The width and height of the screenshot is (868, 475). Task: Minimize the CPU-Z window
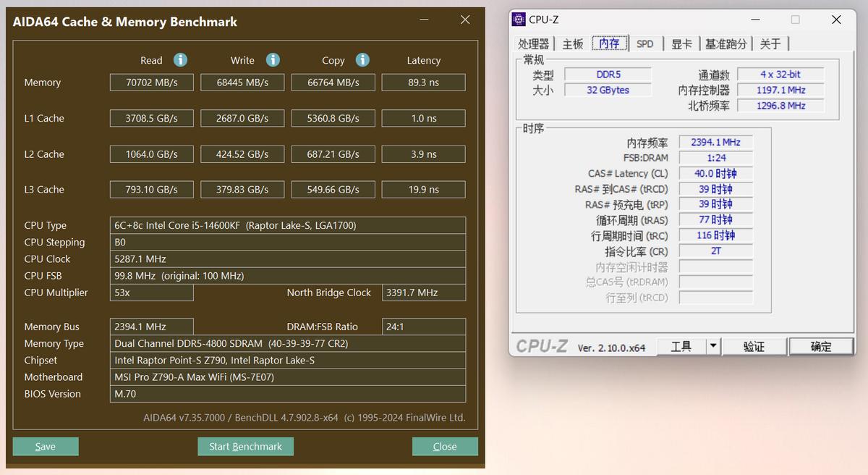point(755,20)
